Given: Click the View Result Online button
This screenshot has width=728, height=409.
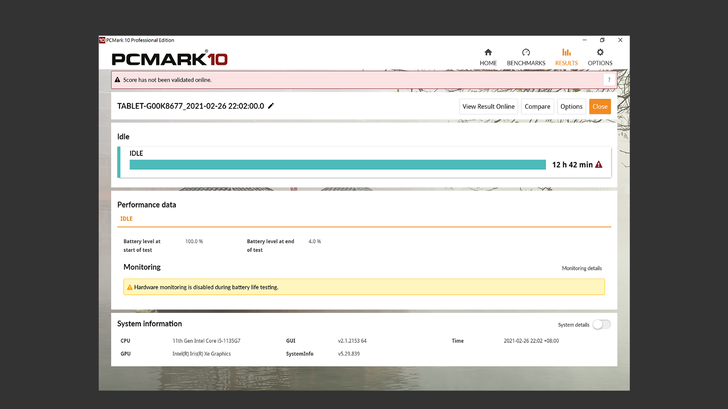Looking at the screenshot, I should [x=489, y=106].
